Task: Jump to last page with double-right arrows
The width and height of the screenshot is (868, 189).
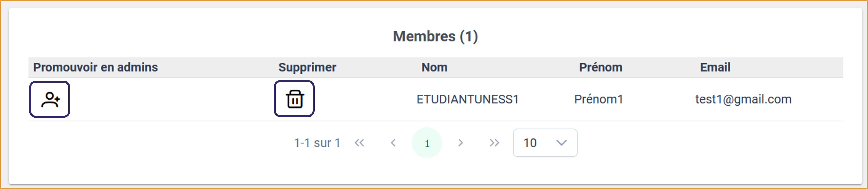Action: (x=494, y=143)
